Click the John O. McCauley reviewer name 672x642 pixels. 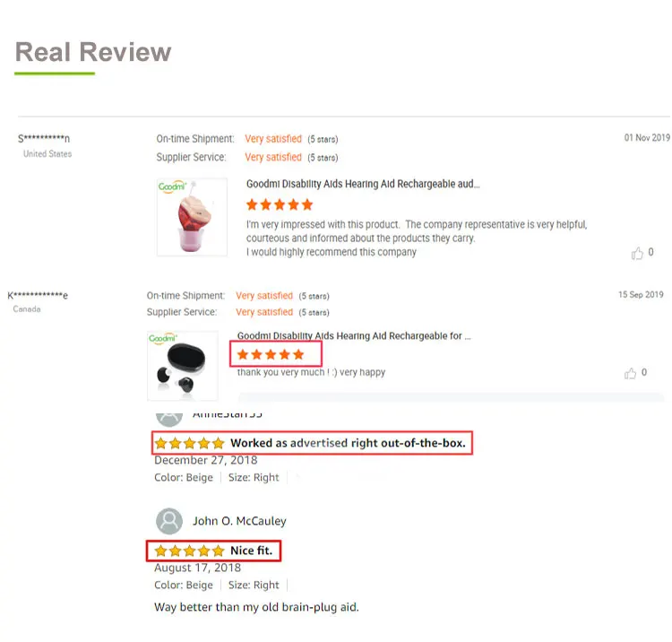point(239,521)
